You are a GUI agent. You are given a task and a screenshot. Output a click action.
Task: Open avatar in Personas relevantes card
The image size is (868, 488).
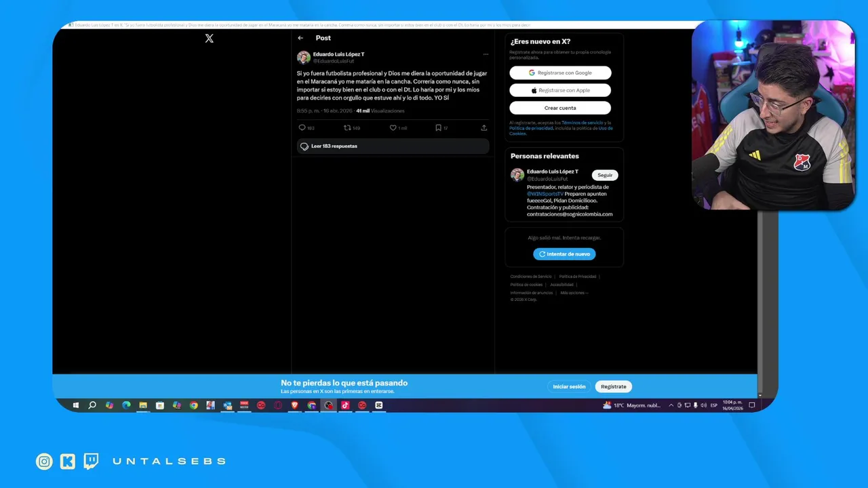[x=517, y=175]
